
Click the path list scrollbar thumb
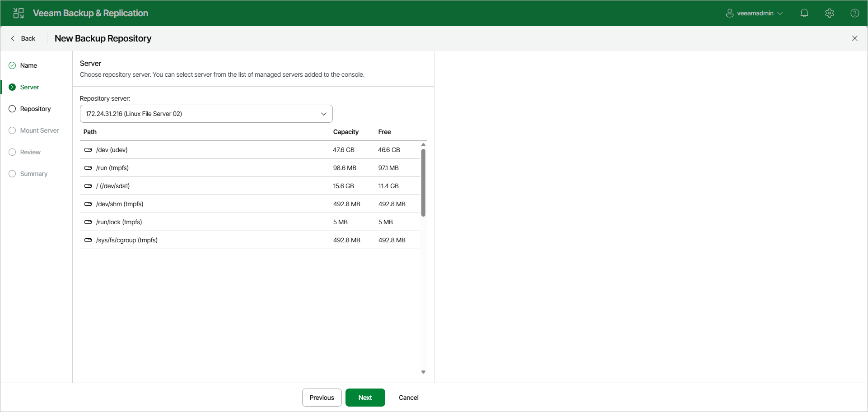(x=423, y=183)
